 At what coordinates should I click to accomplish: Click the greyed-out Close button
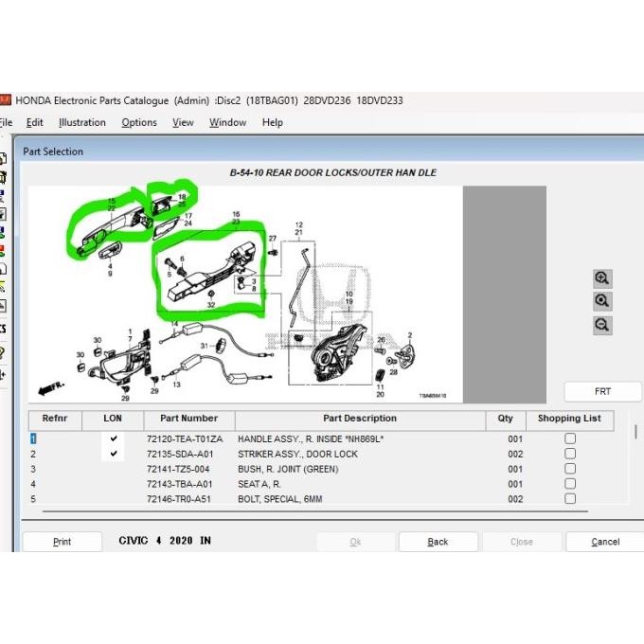pyautogui.click(x=522, y=542)
